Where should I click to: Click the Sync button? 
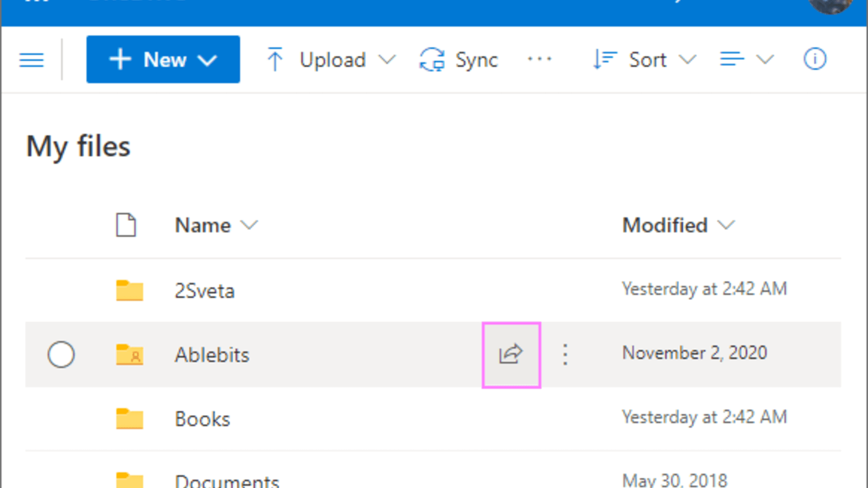coord(458,60)
